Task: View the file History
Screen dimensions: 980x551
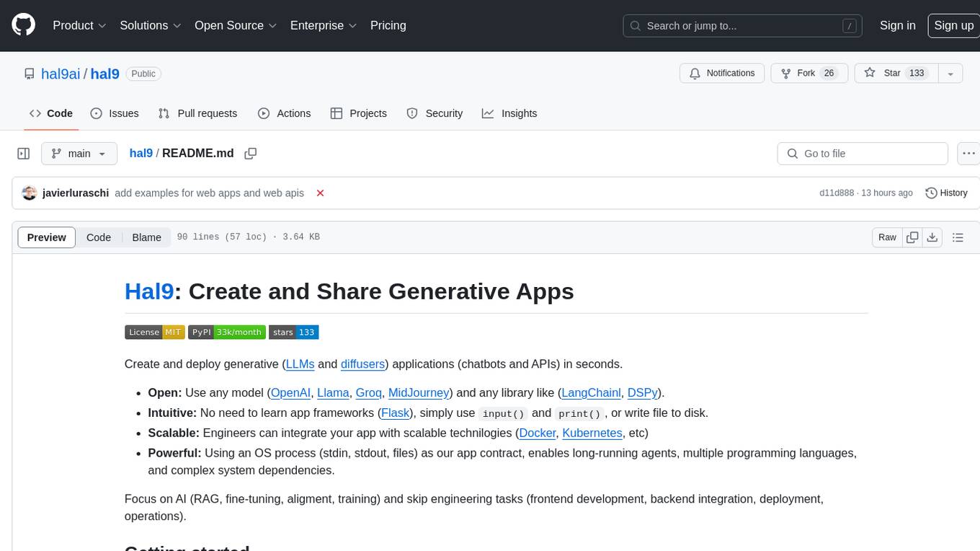Action: [946, 193]
